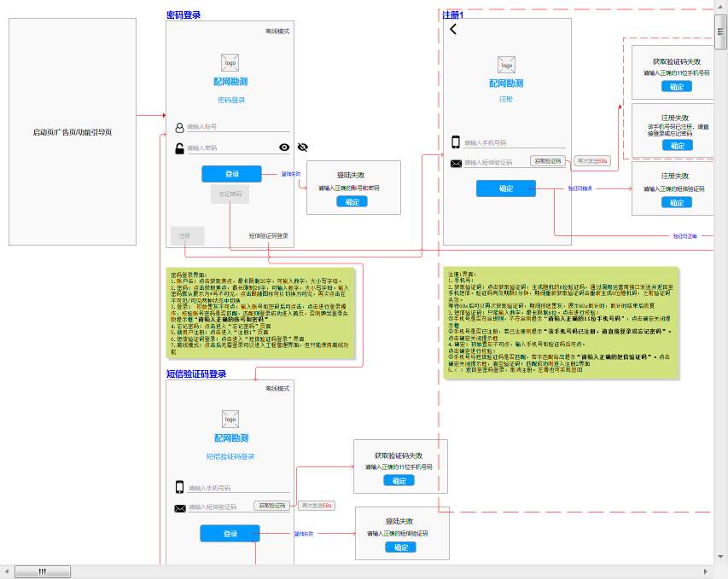Click the vertical scrollbar down arrow

tap(721, 557)
